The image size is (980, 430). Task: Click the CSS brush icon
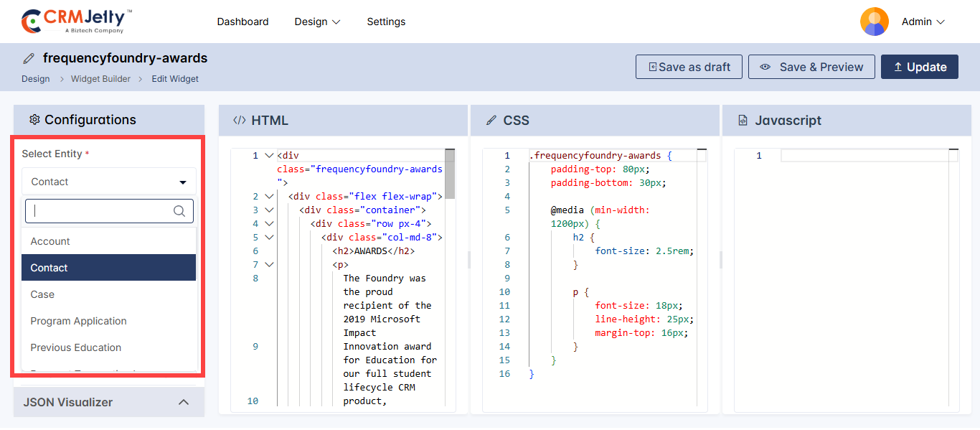tap(491, 121)
